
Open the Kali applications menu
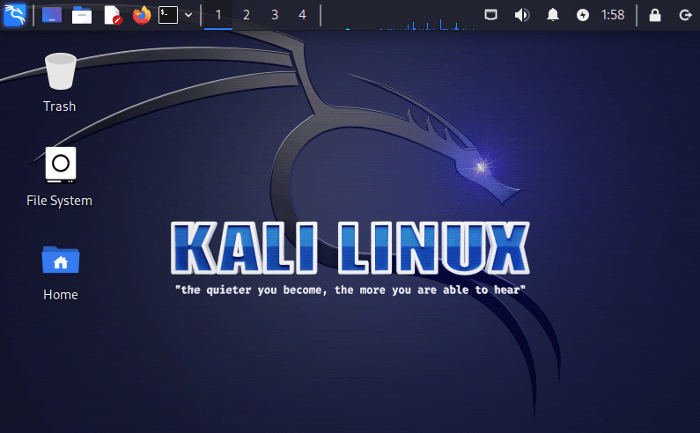point(14,15)
